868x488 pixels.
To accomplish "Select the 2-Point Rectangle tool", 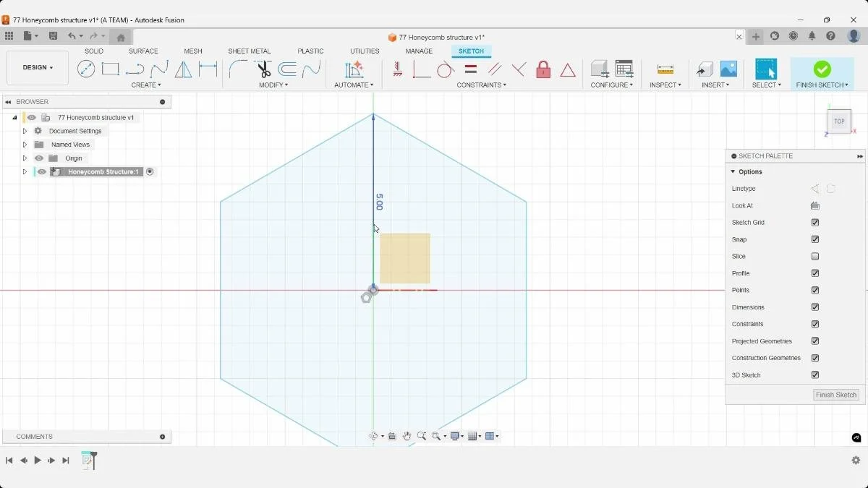I will coord(111,69).
